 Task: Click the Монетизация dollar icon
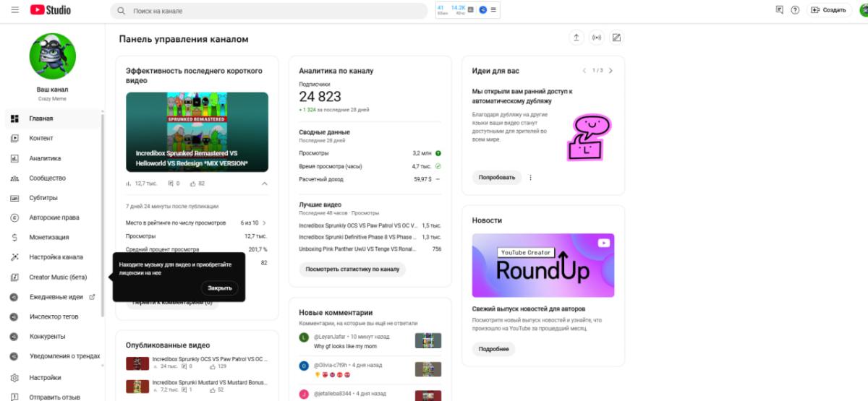[14, 237]
